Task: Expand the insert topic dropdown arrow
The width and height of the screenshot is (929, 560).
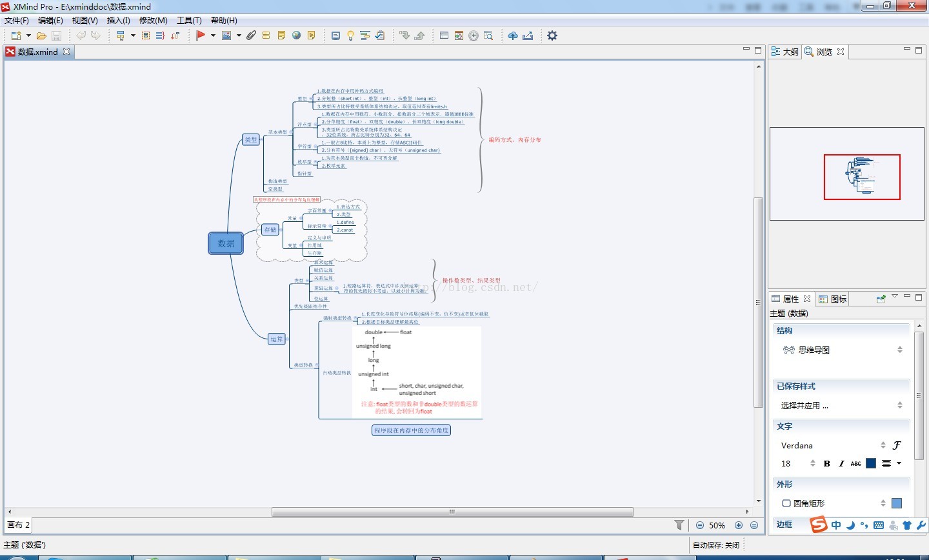Action: pos(133,35)
